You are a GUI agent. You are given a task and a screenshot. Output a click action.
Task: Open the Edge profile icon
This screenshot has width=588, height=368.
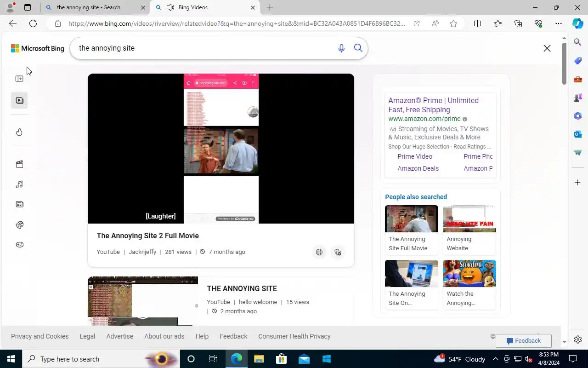(10, 7)
